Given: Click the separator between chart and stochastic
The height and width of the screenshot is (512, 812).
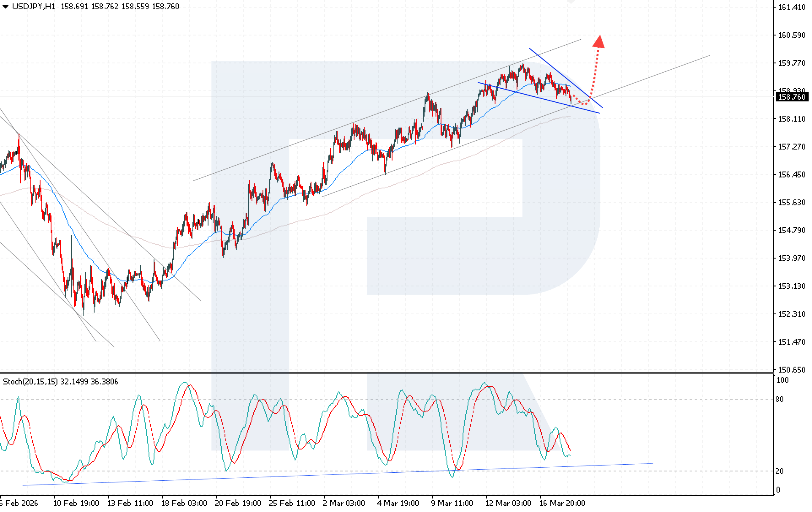Looking at the screenshot, I should pos(380,373).
